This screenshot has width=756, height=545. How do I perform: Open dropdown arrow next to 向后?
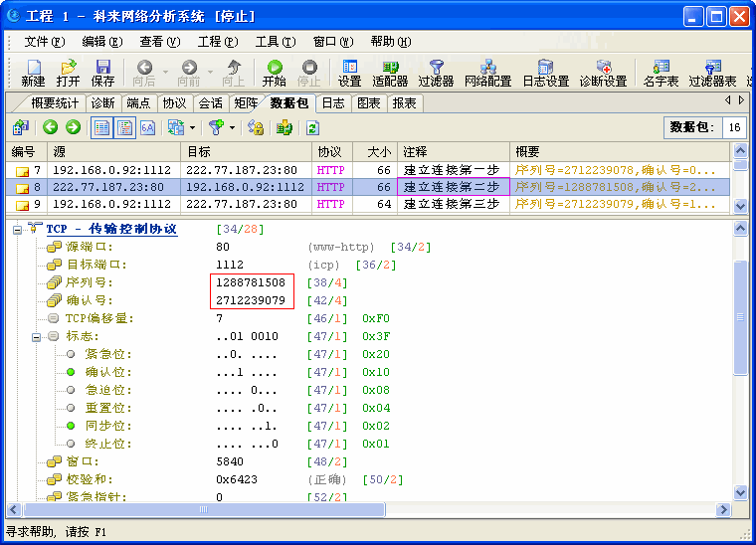click(165, 72)
